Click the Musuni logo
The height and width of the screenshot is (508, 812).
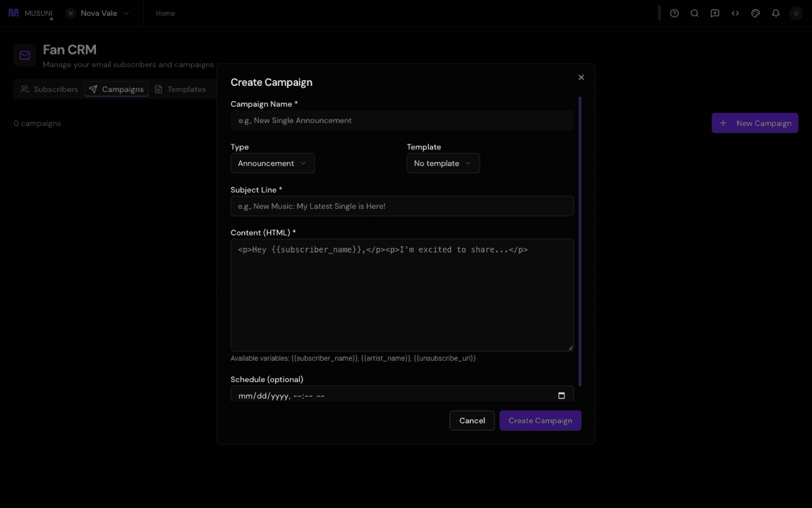click(30, 13)
